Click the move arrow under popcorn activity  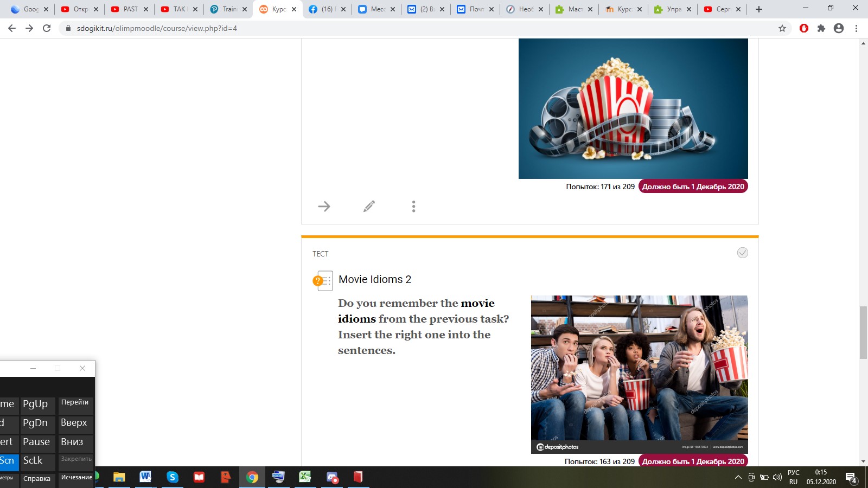tap(324, 206)
